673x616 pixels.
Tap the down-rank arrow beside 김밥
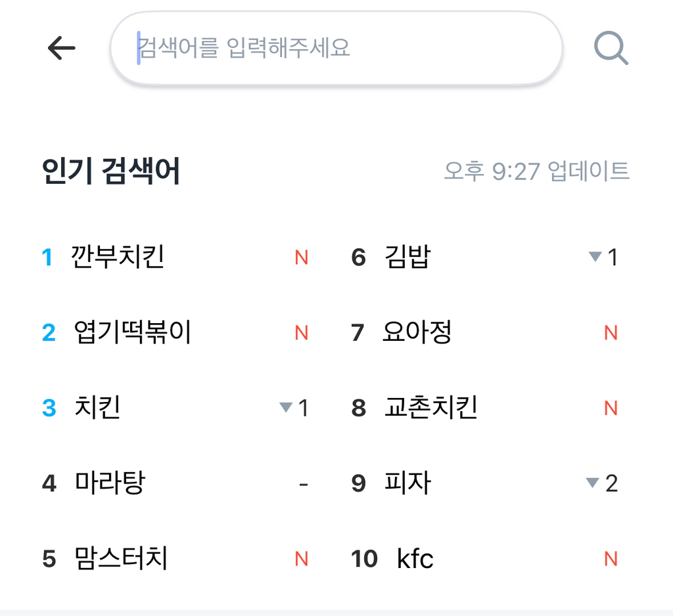coord(595,257)
